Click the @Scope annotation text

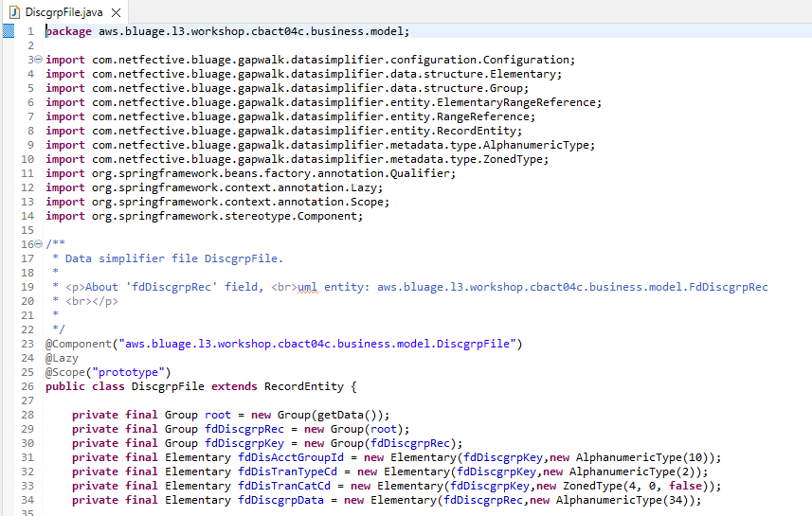click(x=66, y=372)
